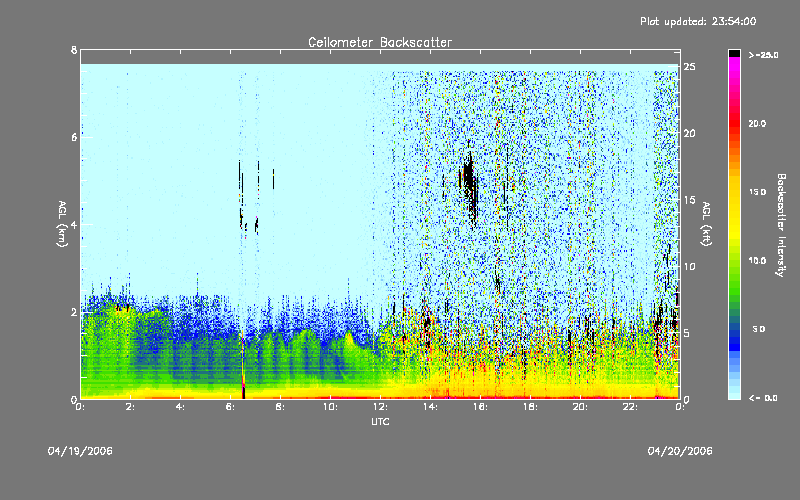Image resolution: width=800 pixels, height=500 pixels.
Task: Click the '6' km tick on left axis
Action: click(x=74, y=137)
